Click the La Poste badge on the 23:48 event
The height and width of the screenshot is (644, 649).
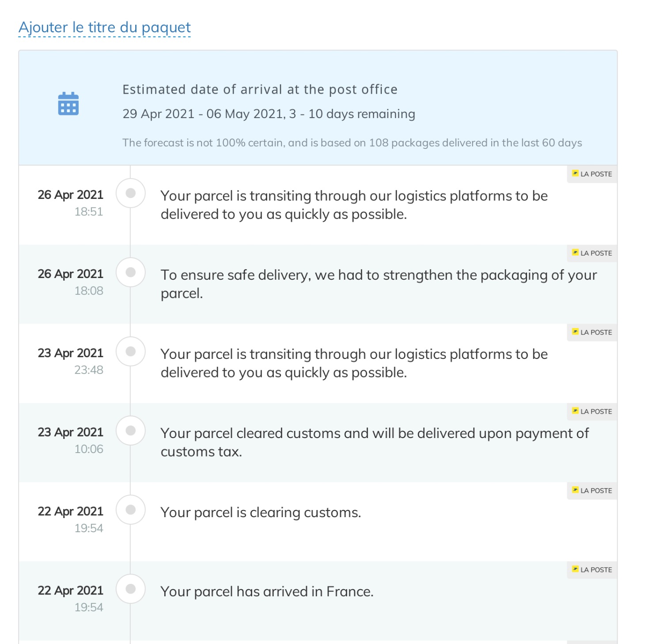(592, 332)
